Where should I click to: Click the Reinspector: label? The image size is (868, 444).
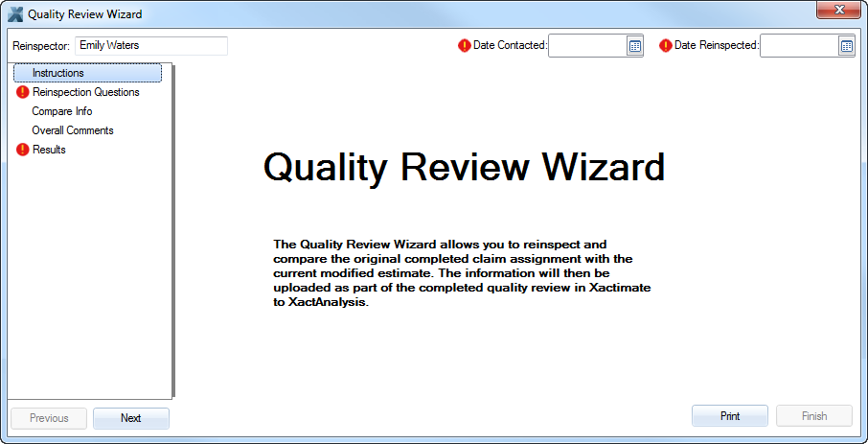(x=41, y=46)
